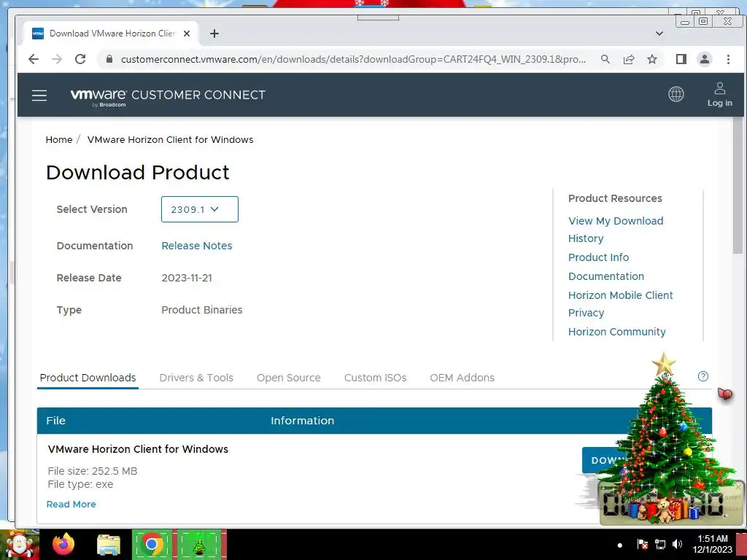
Task: Close the Download VMware Horizon Client tab
Action: coord(187,34)
